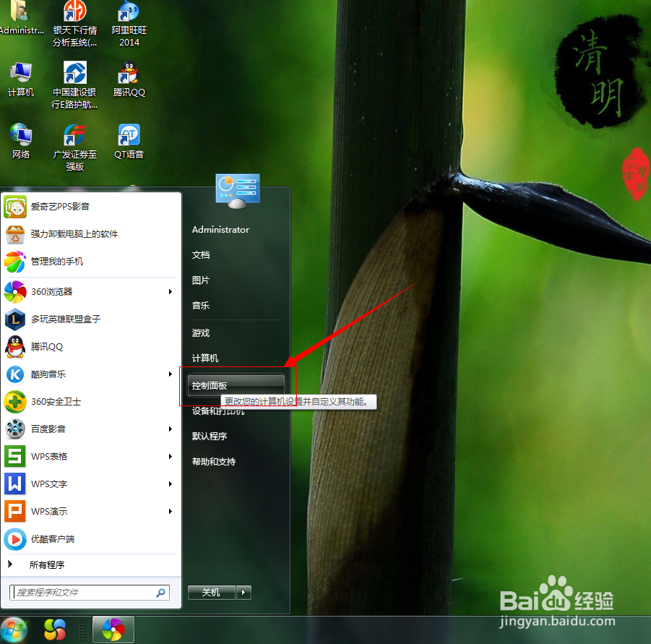Expand WPS文字 recent files arrow
This screenshot has height=644, width=651.
pos(171,484)
